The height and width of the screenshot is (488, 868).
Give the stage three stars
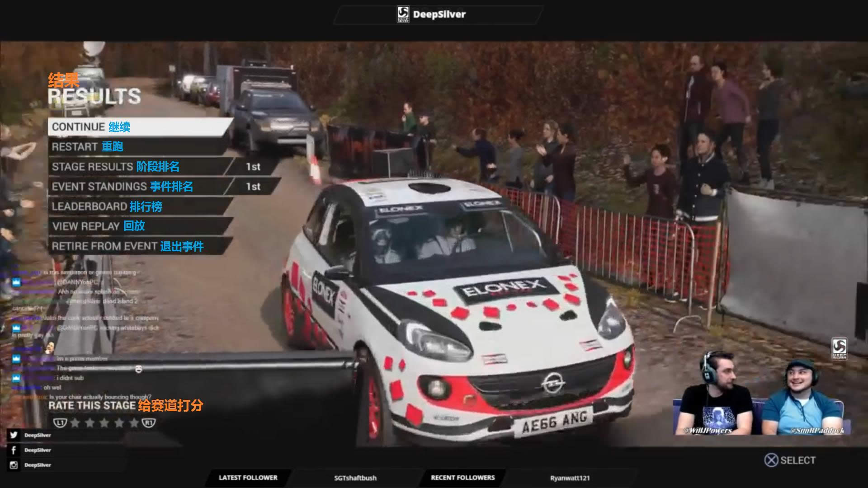(104, 423)
